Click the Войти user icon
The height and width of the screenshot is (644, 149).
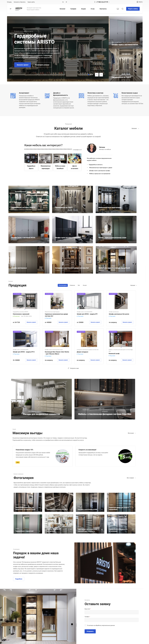(x=137, y=2)
